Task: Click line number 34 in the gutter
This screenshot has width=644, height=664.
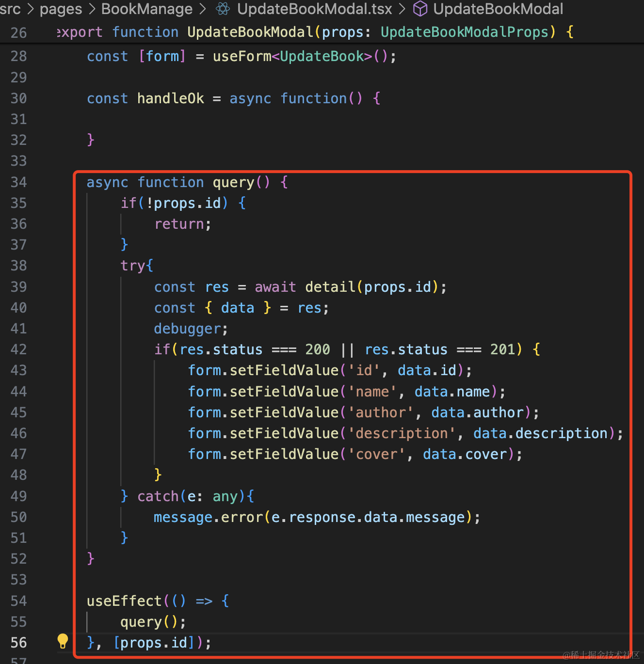Action: [x=19, y=182]
